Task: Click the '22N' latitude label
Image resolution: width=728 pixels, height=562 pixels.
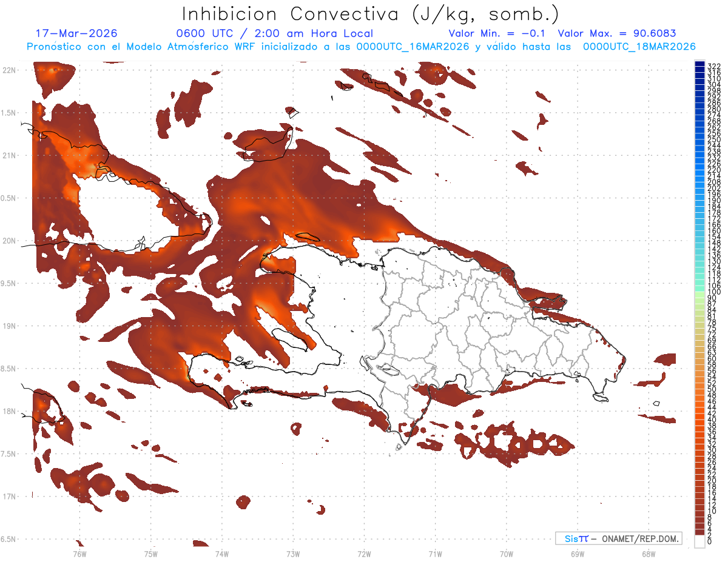Action: [x=8, y=70]
